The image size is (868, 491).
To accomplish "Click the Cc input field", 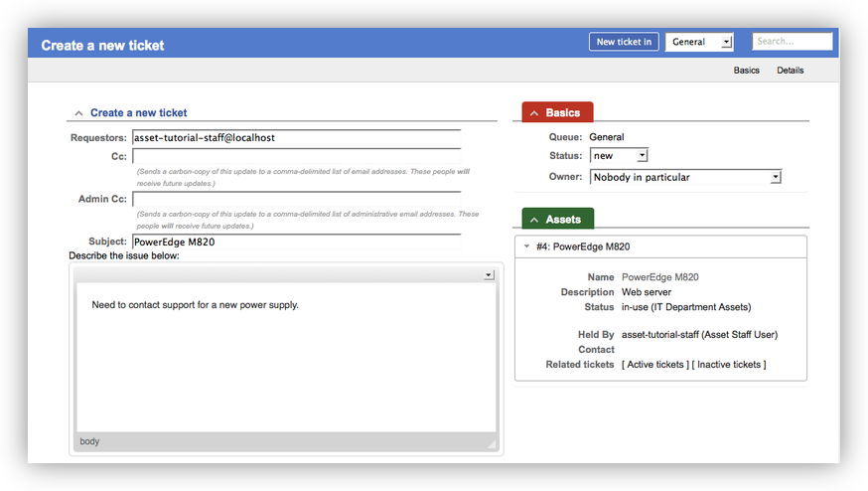I will coord(297,156).
